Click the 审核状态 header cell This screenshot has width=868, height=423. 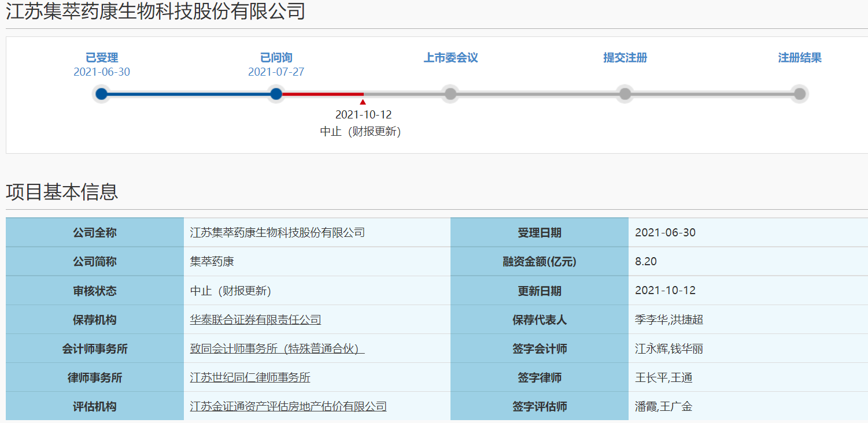[95, 291]
